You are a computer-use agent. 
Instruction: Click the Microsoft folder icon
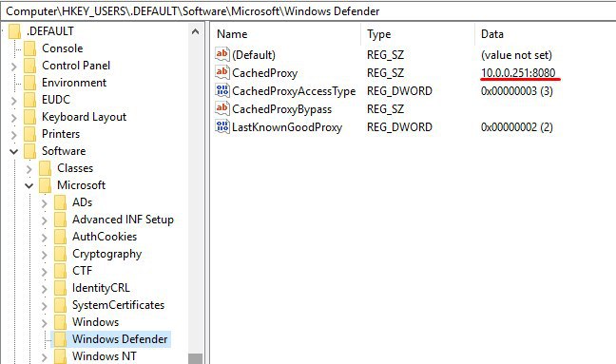[46, 185]
